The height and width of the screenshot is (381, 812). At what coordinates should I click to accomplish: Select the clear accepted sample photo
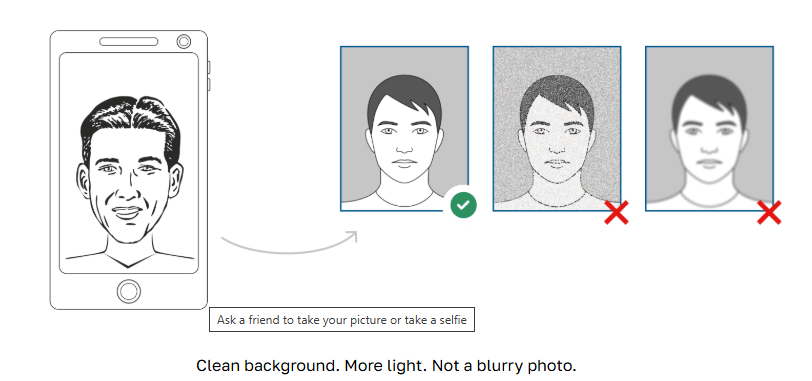click(x=404, y=128)
